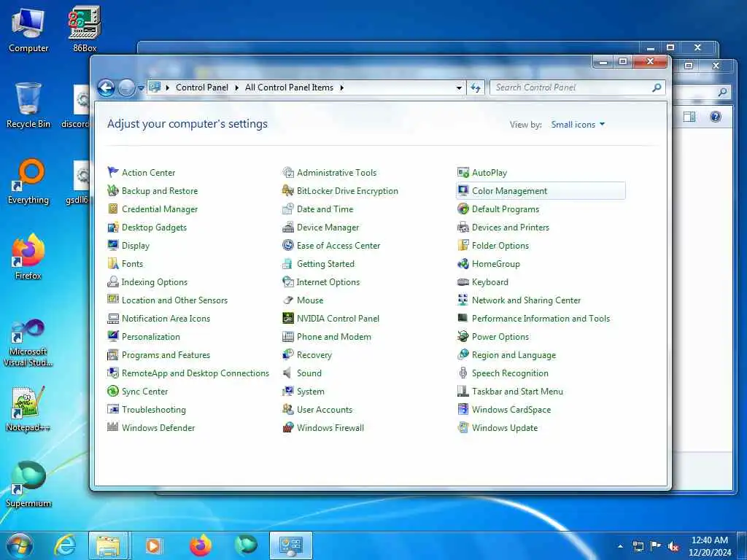747x560 pixels.
Task: Toggle preview pane in the background window
Action: tap(689, 117)
